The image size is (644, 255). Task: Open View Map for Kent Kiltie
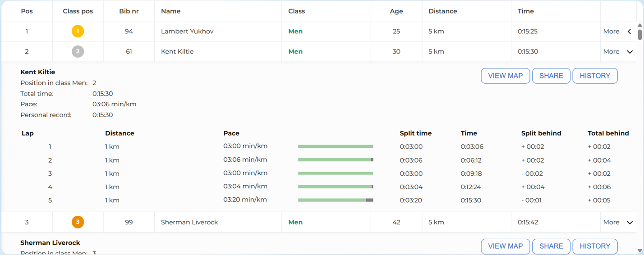[505, 76]
